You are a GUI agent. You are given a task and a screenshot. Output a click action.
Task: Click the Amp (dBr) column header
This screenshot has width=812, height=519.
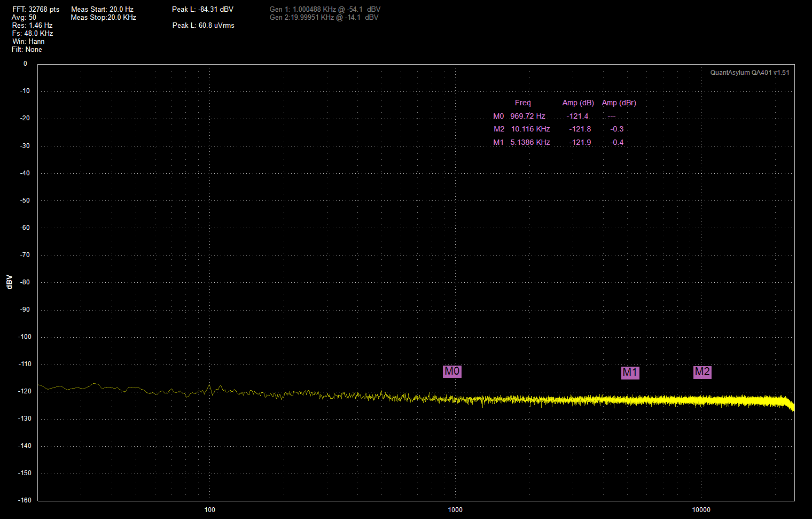619,103
